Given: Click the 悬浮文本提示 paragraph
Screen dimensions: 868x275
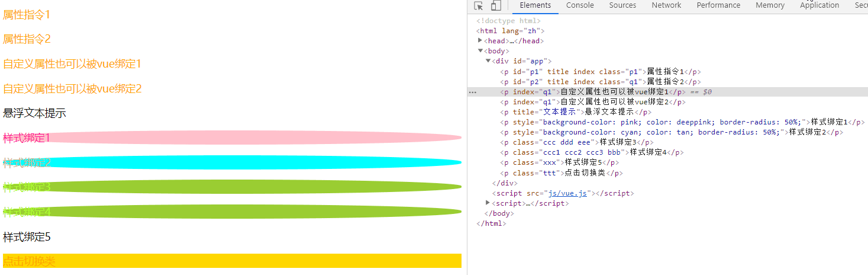Looking at the screenshot, I should tap(34, 113).
